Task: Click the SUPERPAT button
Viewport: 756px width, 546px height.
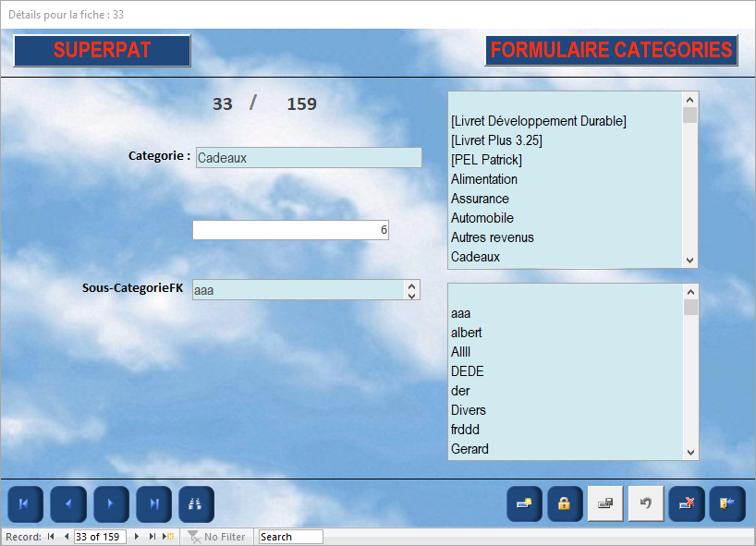Action: [103, 50]
